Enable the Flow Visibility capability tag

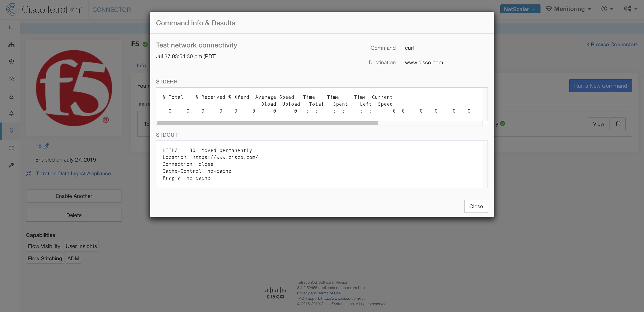point(44,246)
